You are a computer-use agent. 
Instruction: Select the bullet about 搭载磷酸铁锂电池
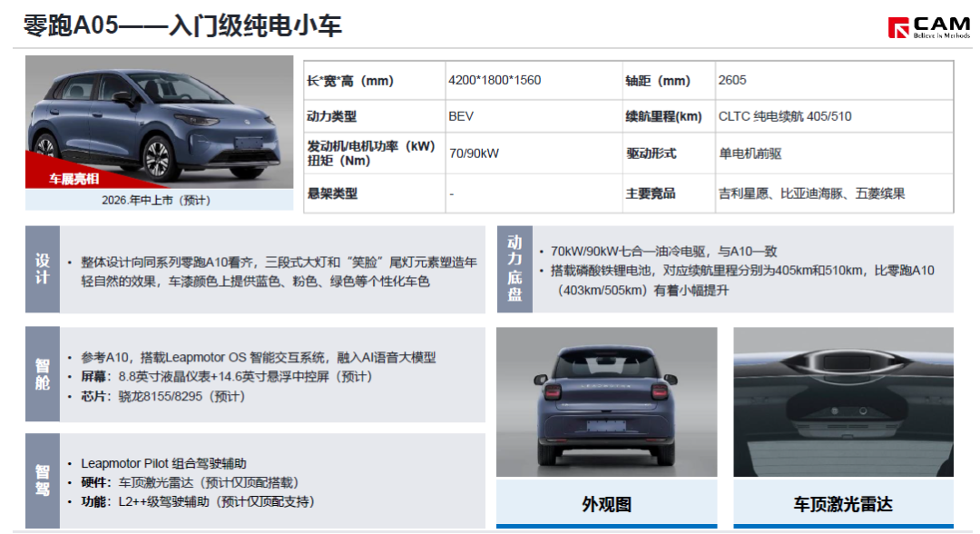click(x=742, y=280)
